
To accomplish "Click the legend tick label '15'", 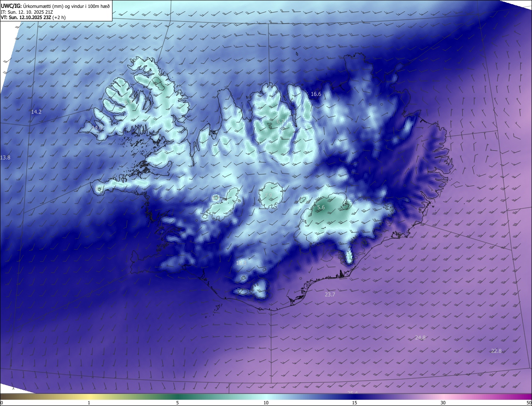I will pos(355,403).
